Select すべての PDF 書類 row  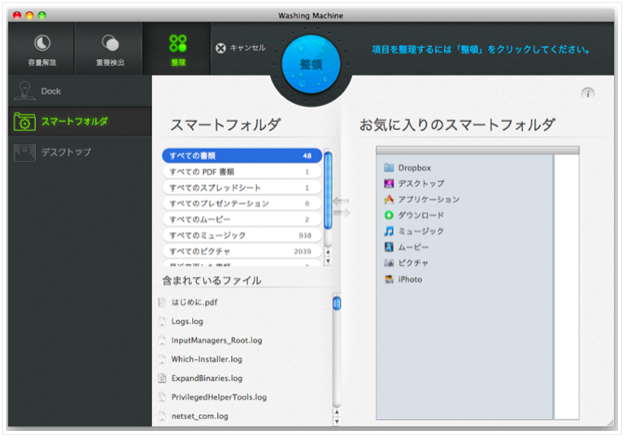tap(242, 172)
